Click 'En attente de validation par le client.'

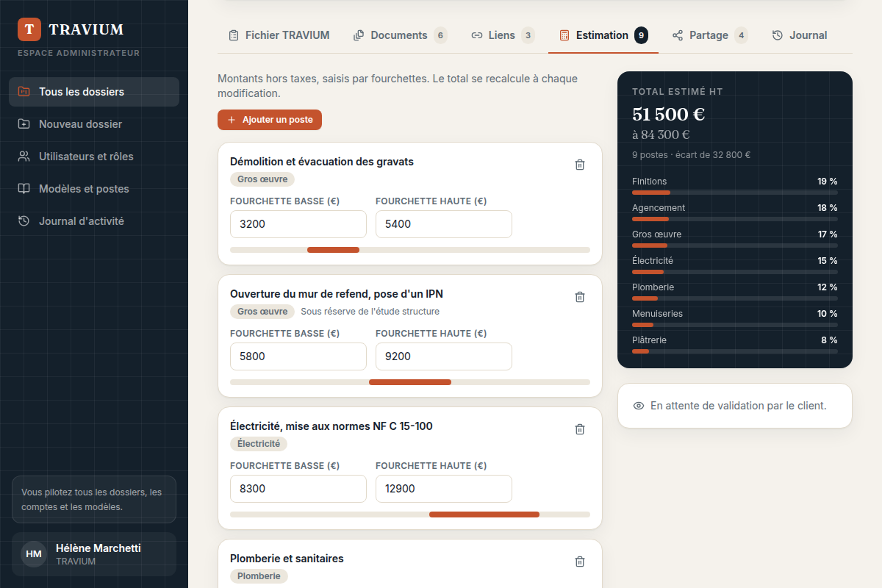click(739, 406)
